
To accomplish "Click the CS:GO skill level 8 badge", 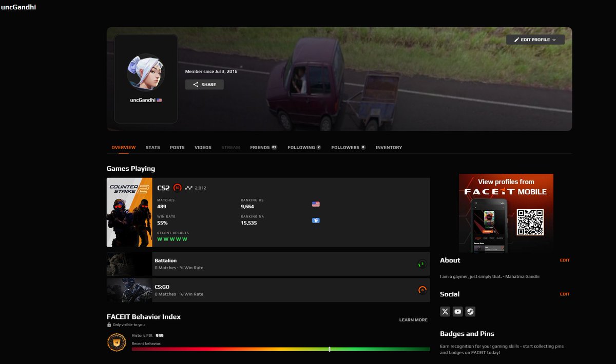I will pos(422,290).
